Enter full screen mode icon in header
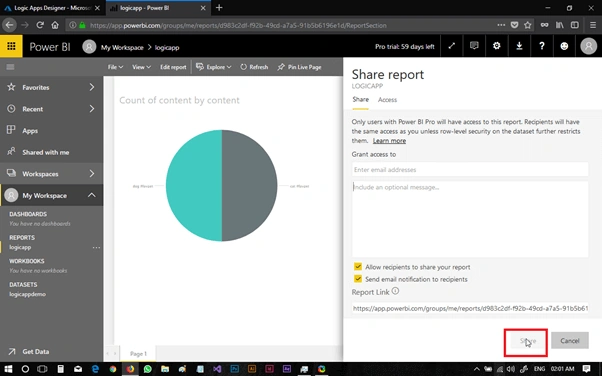 (452, 46)
